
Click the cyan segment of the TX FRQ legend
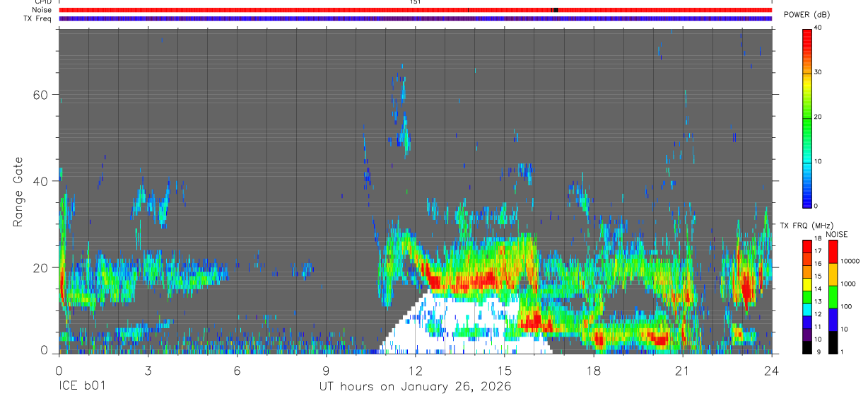[x=807, y=310]
